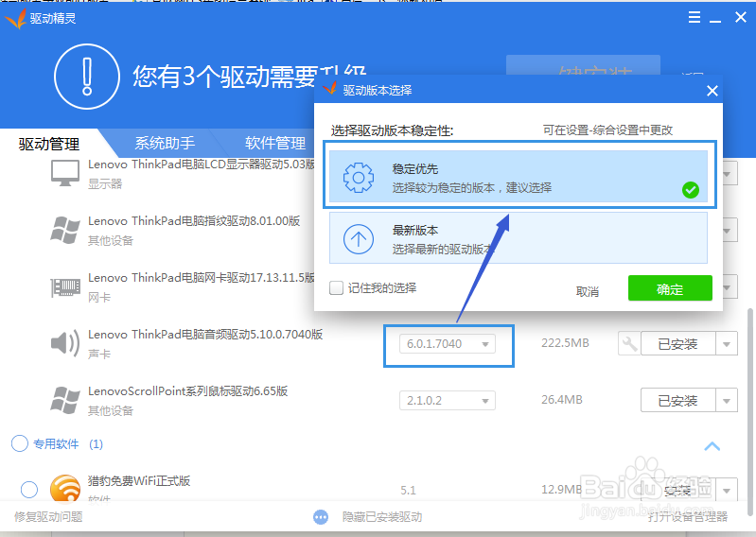756x537 pixels.
Task: Click the 可在设置-综合设置中更改 hint text
Action: [x=607, y=130]
